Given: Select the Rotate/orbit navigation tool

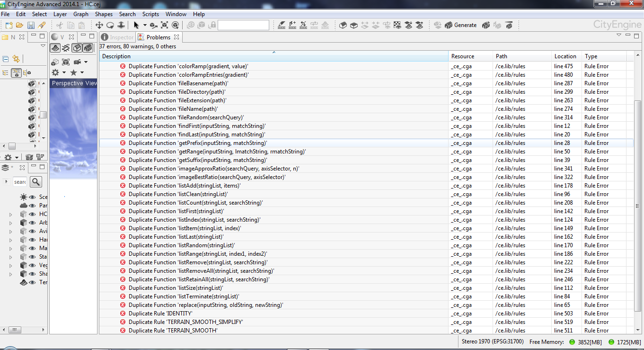Looking at the screenshot, I should 110,25.
